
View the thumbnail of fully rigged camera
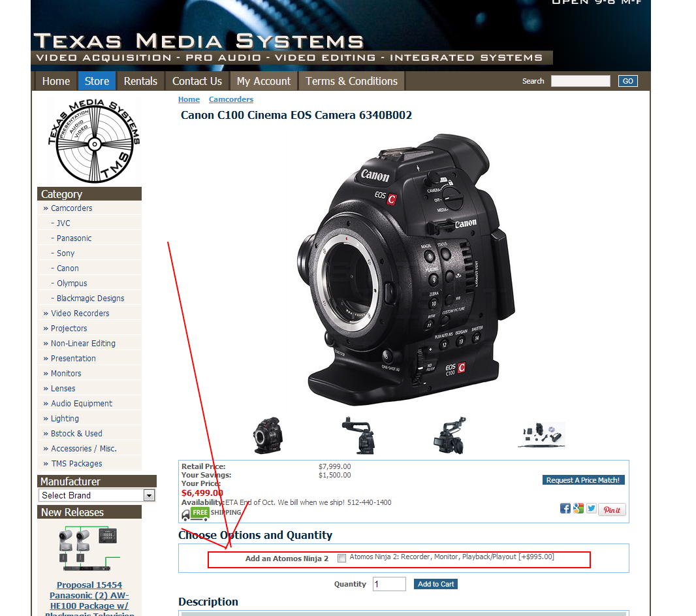450,435
